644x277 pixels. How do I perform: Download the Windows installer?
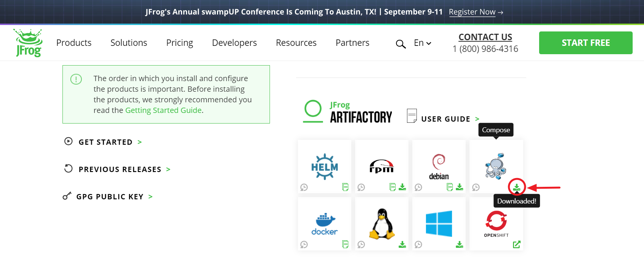[459, 244]
